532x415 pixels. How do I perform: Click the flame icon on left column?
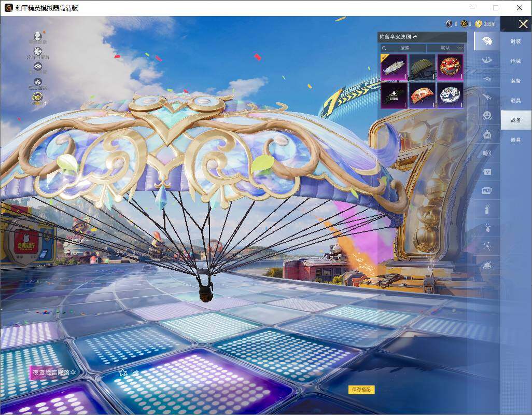(x=38, y=82)
